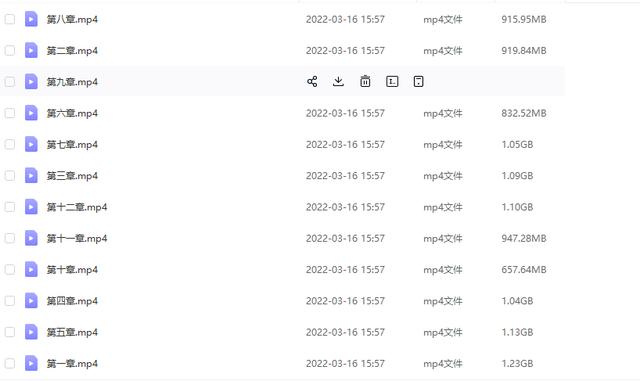Check the box for 第三章.mp4

10,176
